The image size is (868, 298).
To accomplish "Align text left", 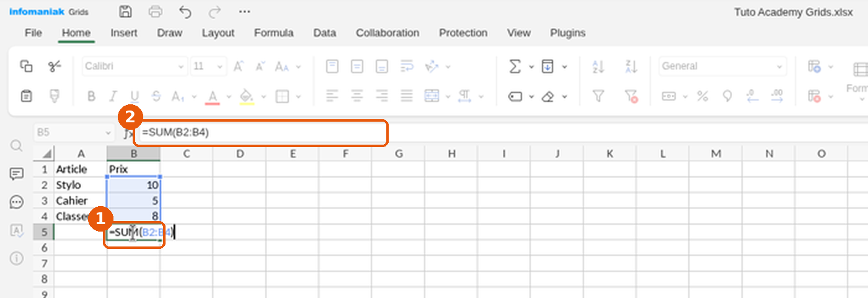I will coord(332,96).
